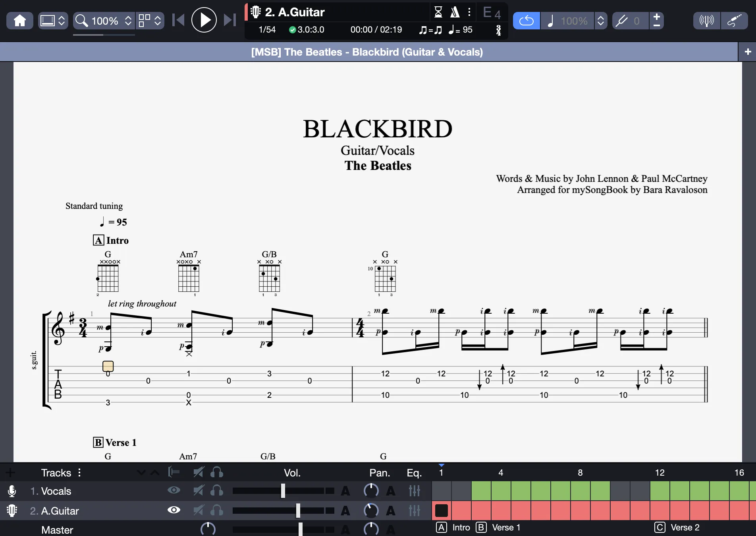Select the 1. Vocals track
The image size is (756, 536).
(56, 491)
